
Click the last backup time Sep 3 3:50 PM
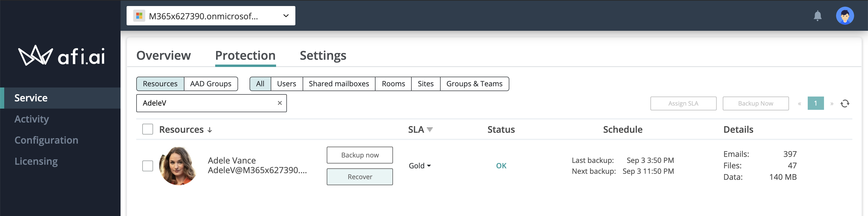point(650,160)
